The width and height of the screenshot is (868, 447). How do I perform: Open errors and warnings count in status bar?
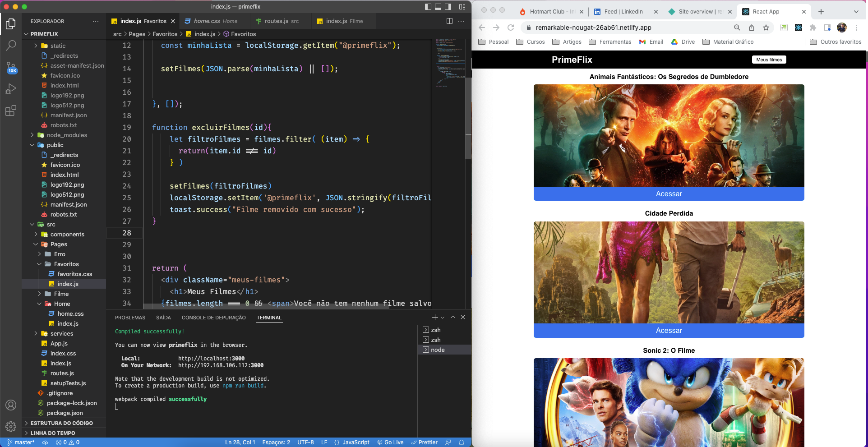(x=68, y=442)
